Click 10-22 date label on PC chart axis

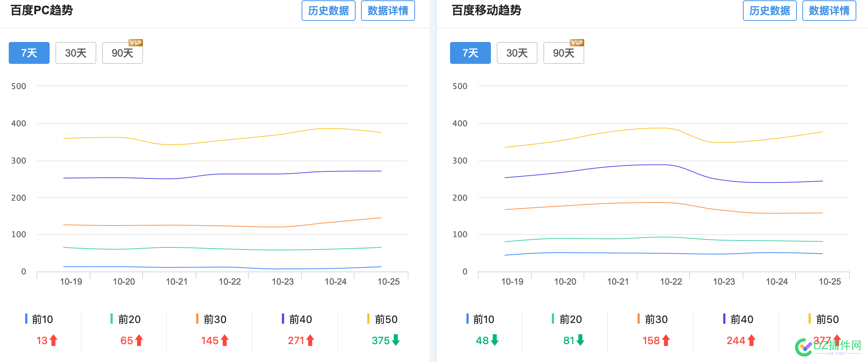click(230, 282)
